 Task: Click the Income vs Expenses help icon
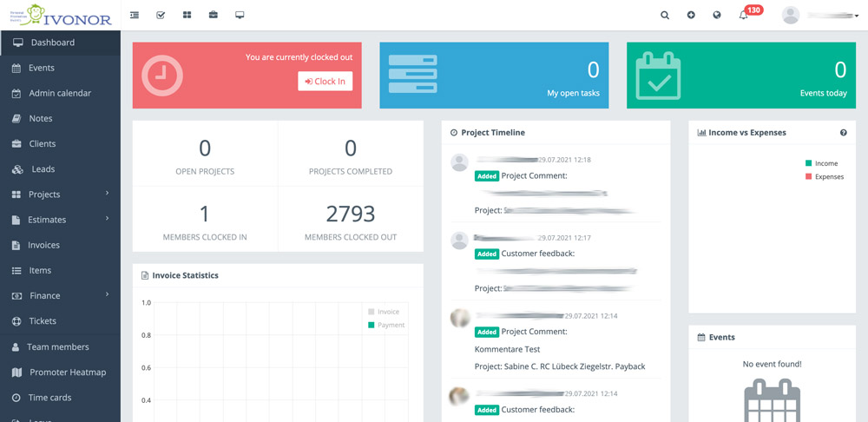(843, 133)
